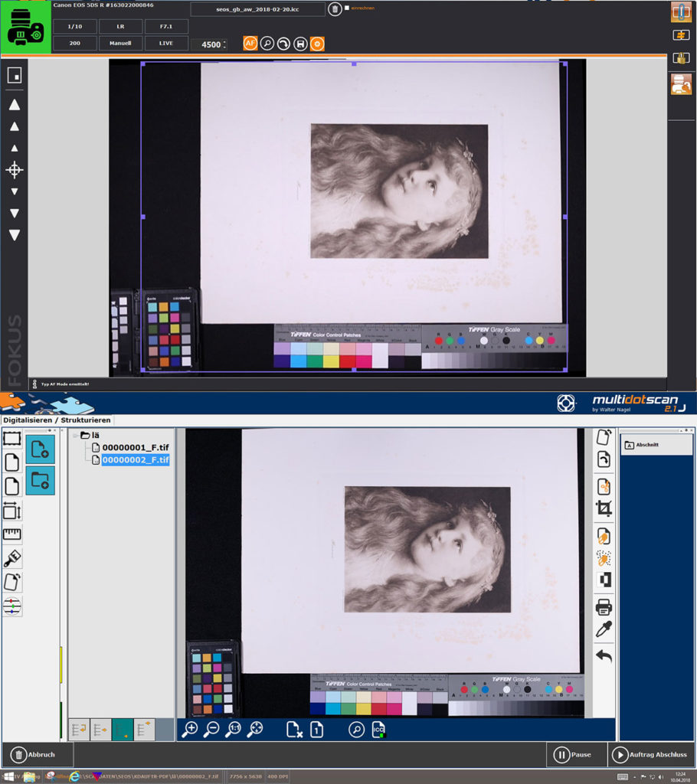Toggle the LIVE view button

point(166,44)
